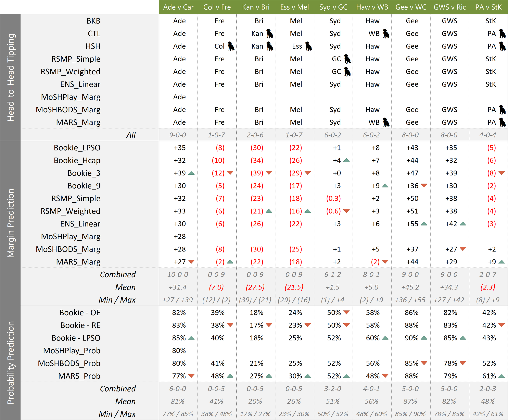Image resolution: width=508 pixels, height=420 pixels.
Task: Select the Syd v GC column header
Action: [x=333, y=7]
